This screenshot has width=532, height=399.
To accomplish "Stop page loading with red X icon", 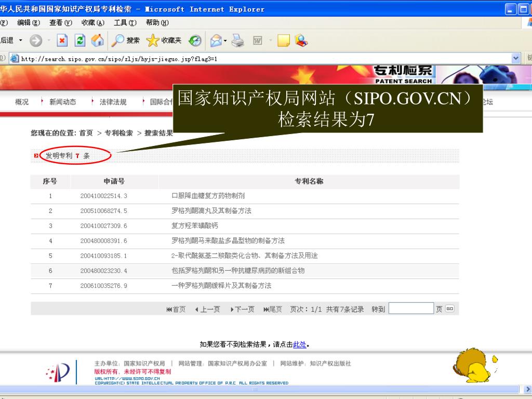I will (62, 41).
